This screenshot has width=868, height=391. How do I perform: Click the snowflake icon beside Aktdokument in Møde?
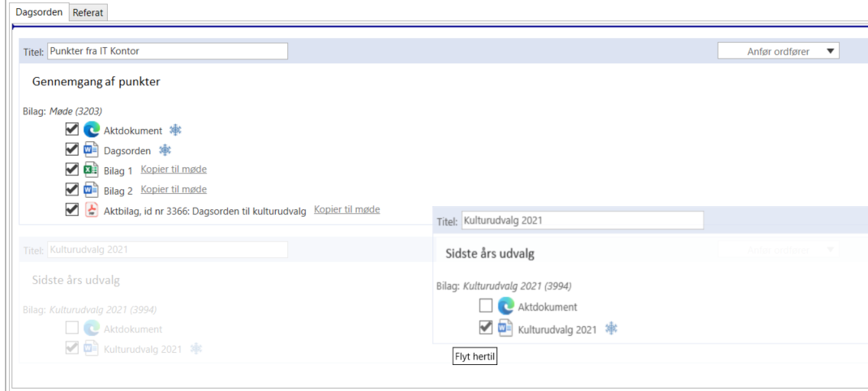coord(175,130)
